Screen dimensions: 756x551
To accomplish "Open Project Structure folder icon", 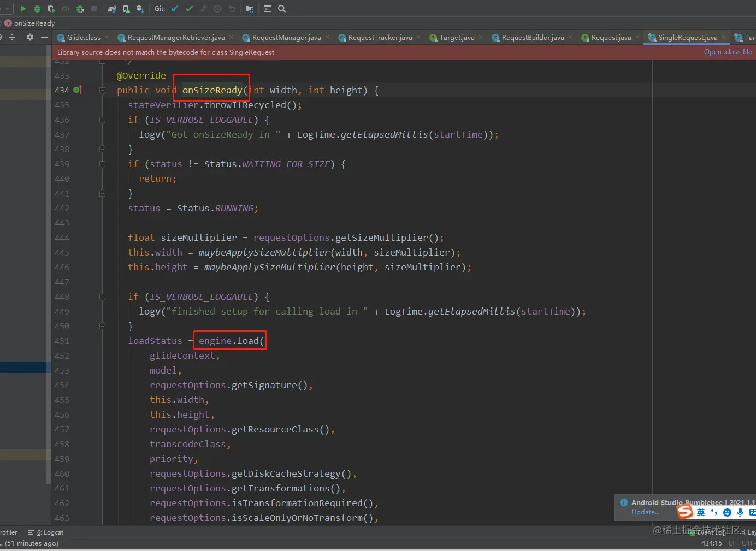I will pyautogui.click(x=250, y=9).
